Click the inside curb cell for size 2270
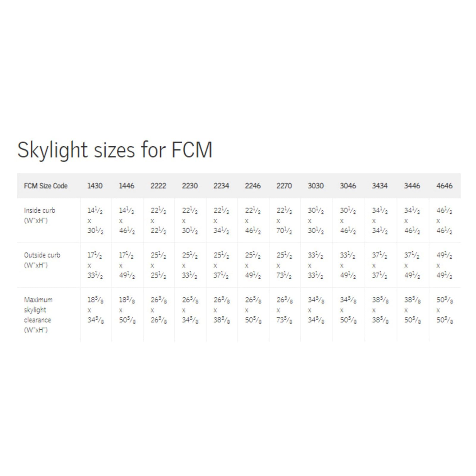Viewport: 476px width, 476px height. click(284, 221)
